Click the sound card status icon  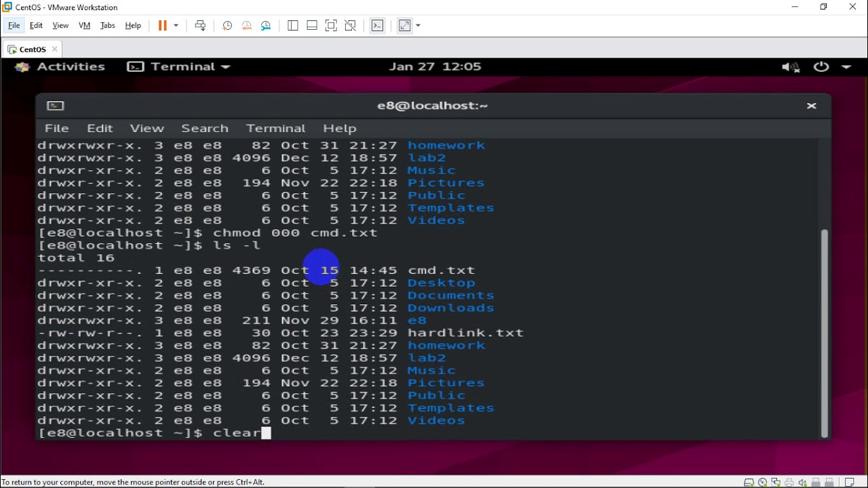click(803, 483)
